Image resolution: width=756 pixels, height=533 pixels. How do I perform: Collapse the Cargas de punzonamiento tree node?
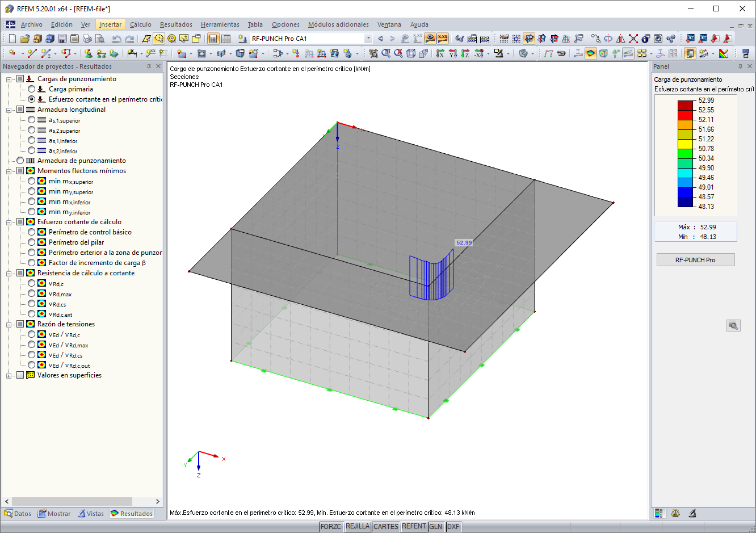click(x=9, y=79)
